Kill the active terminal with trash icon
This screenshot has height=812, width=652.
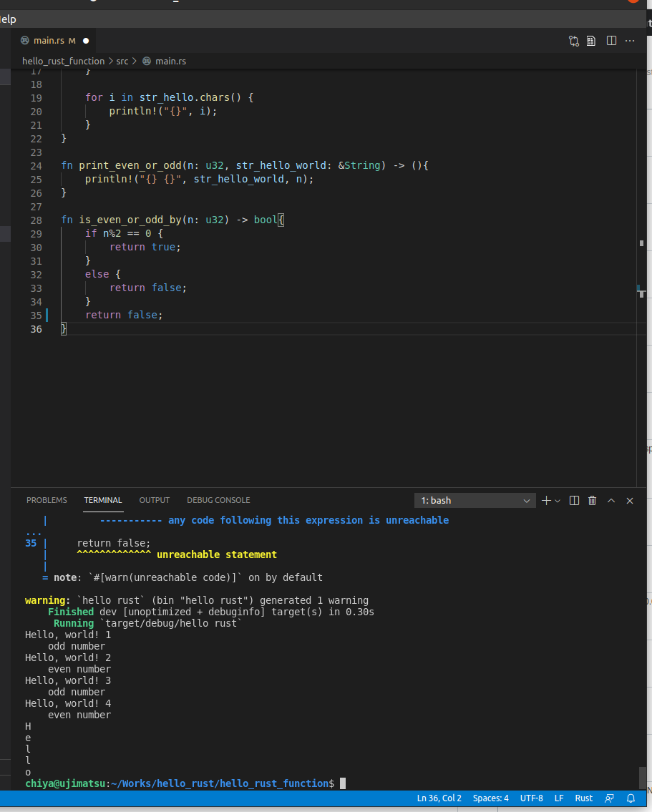coord(592,500)
